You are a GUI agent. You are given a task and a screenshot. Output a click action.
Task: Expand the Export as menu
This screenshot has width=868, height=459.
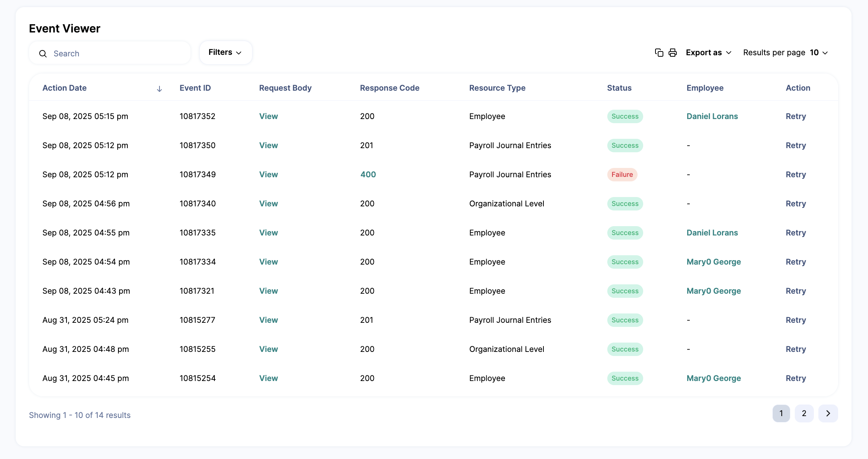(709, 53)
